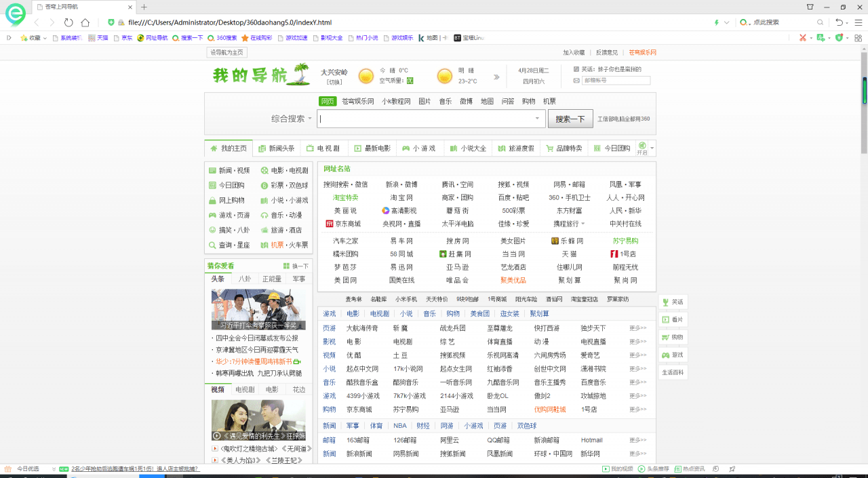Click the mail envelope icon by 邮箱帐号
Image resolution: width=868 pixels, height=478 pixels.
coord(576,80)
